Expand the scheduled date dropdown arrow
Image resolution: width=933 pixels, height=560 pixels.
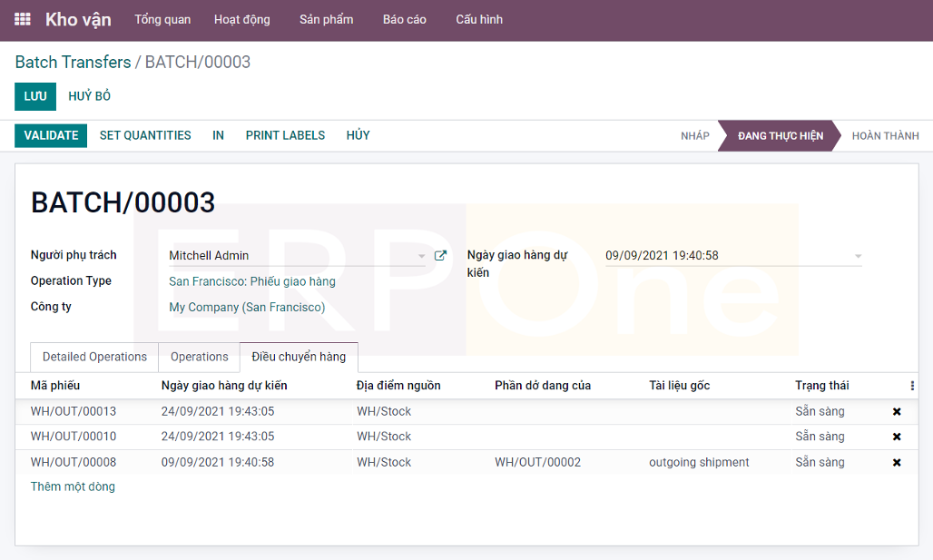point(858,256)
